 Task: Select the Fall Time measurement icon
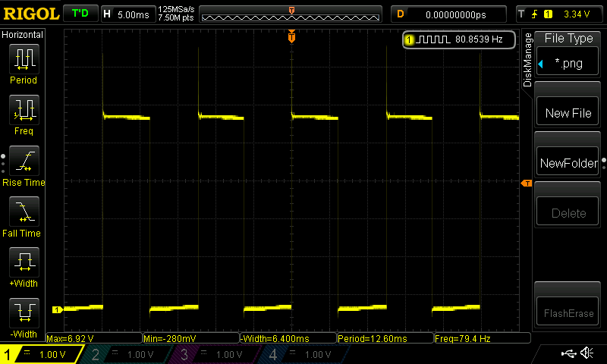(24, 212)
